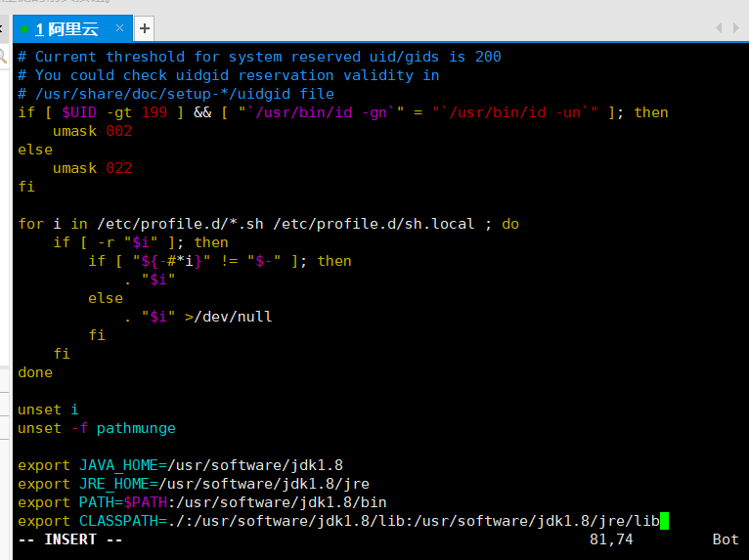The width and height of the screenshot is (749, 560).
Task: Click the '"${-#*i}" != "$-"' condition line
Action: pos(220,261)
